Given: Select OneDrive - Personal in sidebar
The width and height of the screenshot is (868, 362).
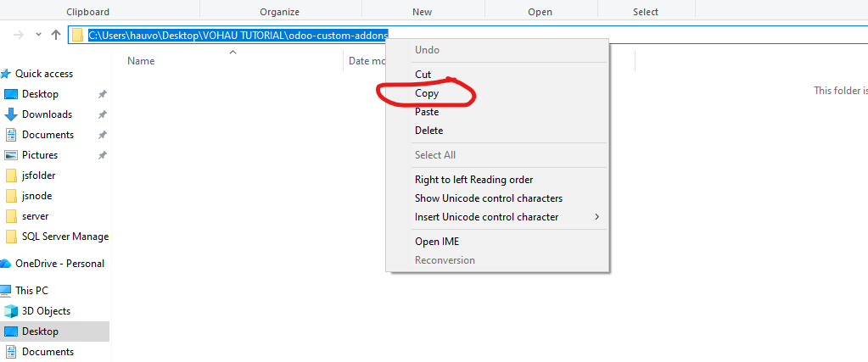Looking at the screenshot, I should point(59,264).
